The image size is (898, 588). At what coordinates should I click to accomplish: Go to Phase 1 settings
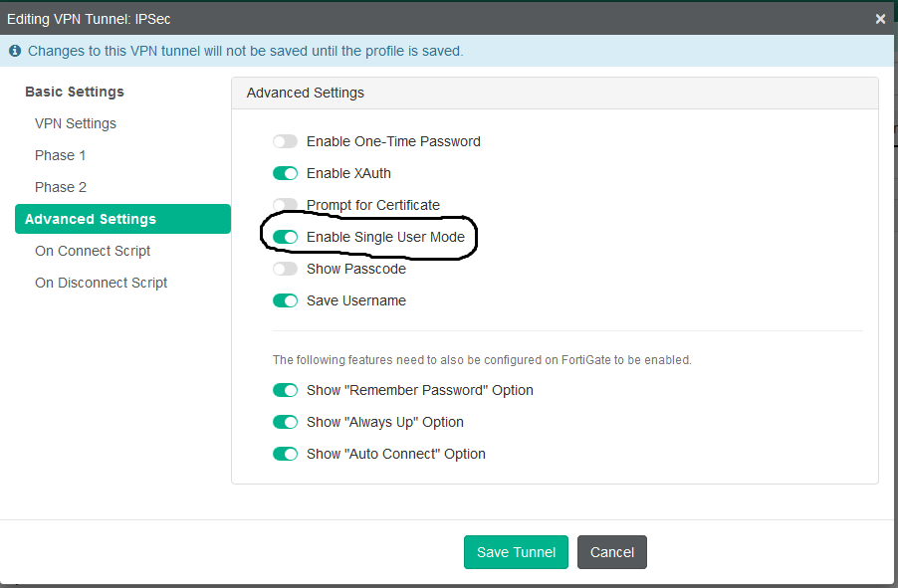point(61,155)
